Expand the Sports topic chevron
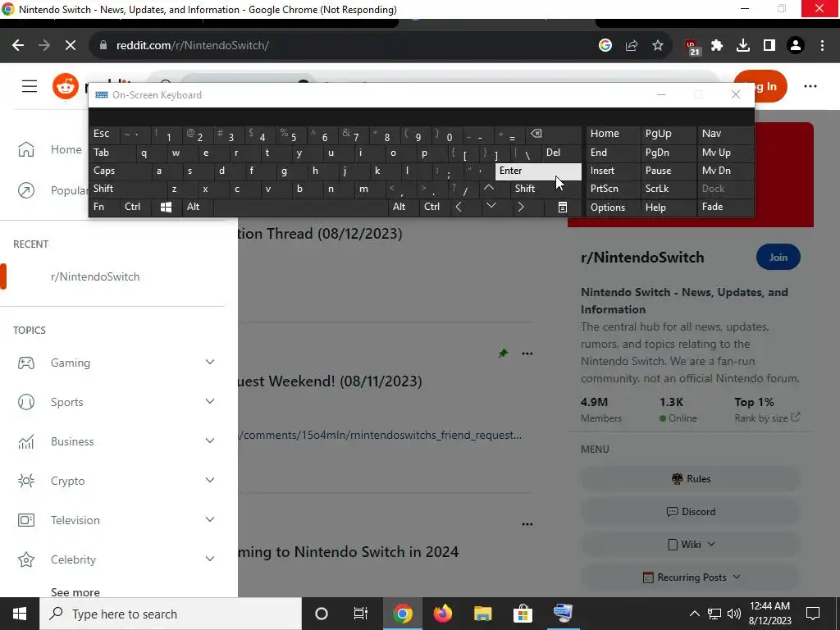Viewport: 840px width, 630px height. pyautogui.click(x=210, y=401)
